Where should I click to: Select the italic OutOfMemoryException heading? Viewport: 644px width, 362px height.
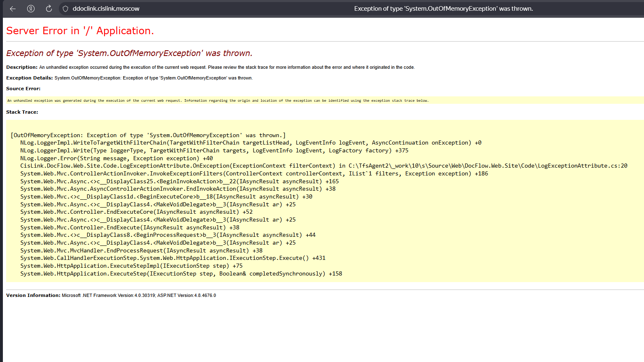coord(129,53)
